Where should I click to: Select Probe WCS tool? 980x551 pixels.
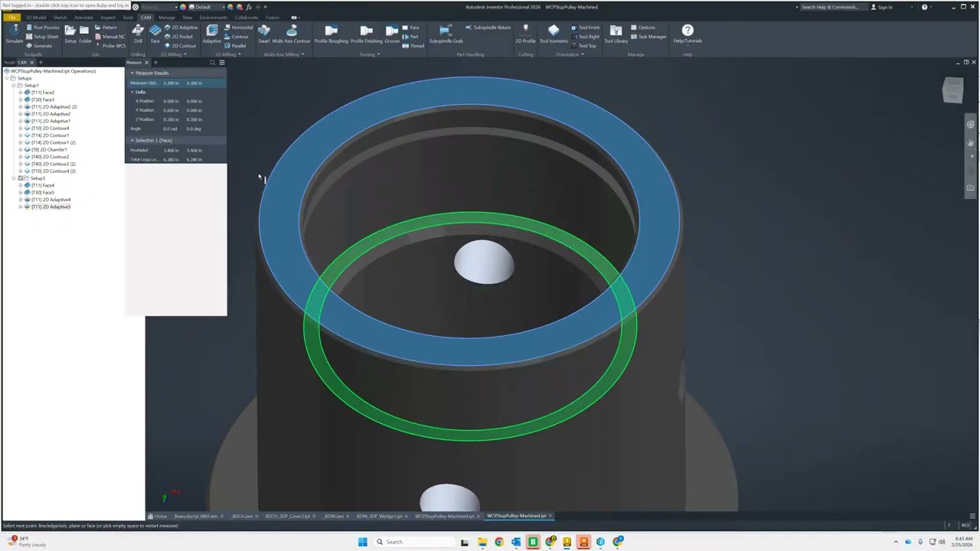coord(110,46)
